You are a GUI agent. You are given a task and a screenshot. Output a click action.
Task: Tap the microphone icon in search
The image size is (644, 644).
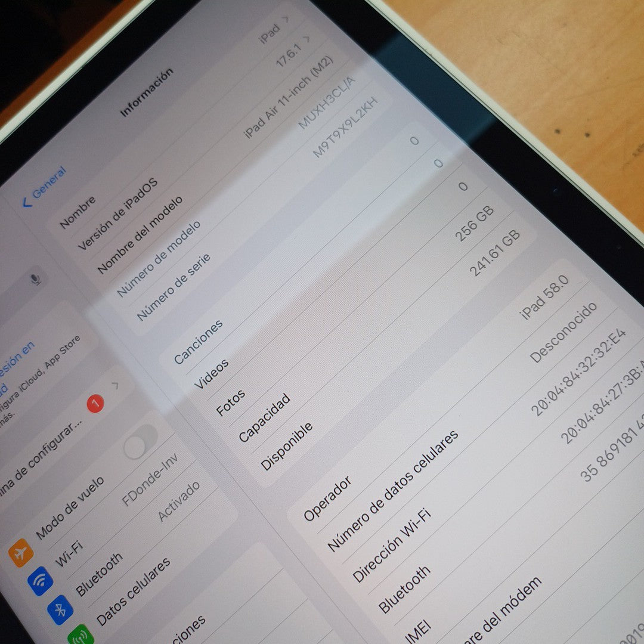pos(37,279)
